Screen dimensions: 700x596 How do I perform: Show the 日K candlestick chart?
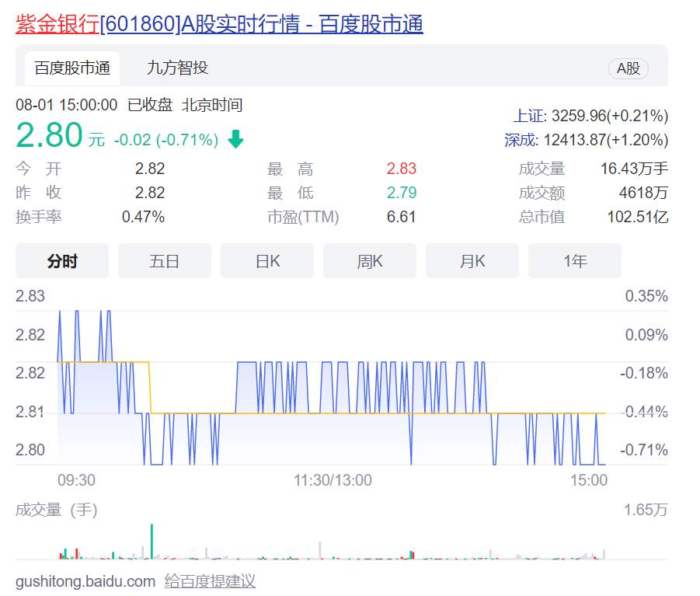pos(267,261)
